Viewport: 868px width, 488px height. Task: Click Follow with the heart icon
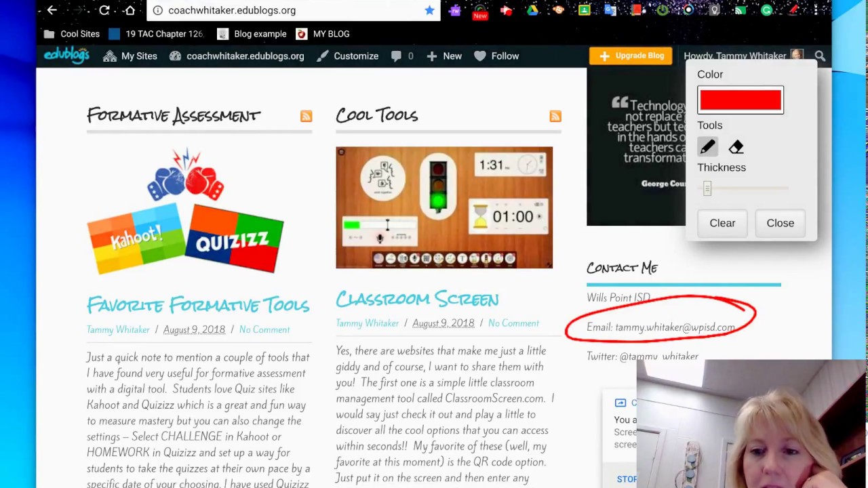click(496, 56)
